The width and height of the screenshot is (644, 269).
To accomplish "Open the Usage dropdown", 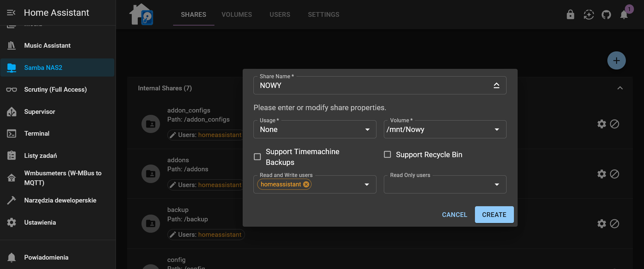I will pyautogui.click(x=315, y=129).
